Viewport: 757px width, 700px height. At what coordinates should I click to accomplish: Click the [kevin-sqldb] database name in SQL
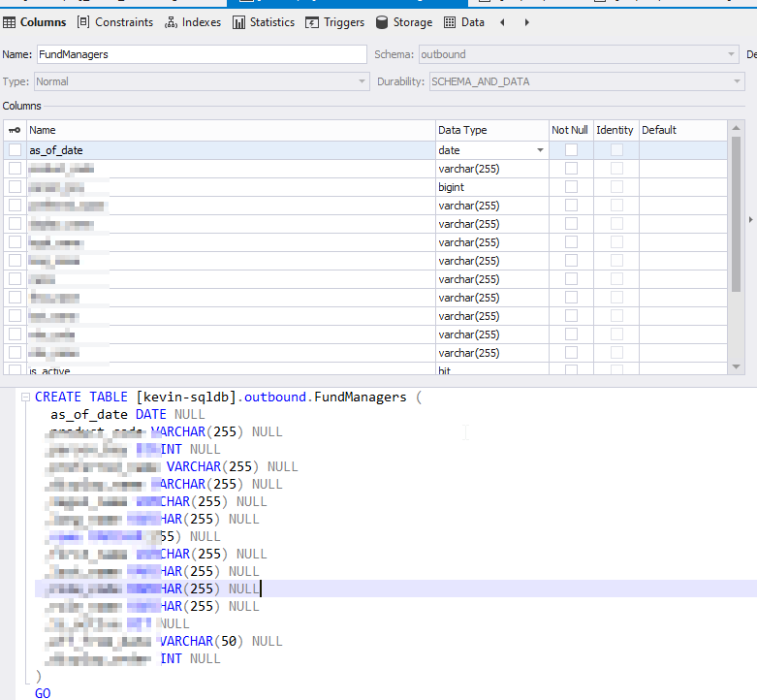186,397
